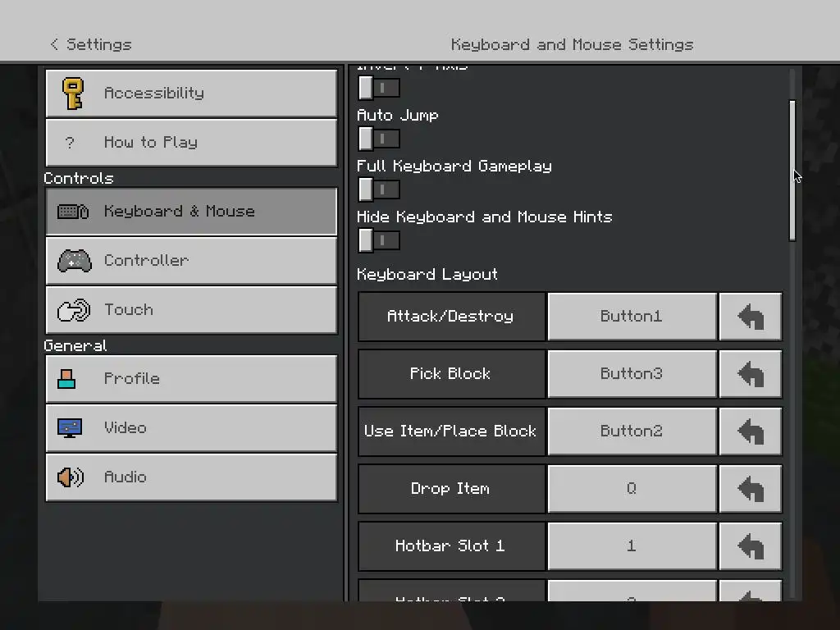Image resolution: width=840 pixels, height=630 pixels.
Task: Click the How to Play question mark icon
Action: click(x=70, y=143)
